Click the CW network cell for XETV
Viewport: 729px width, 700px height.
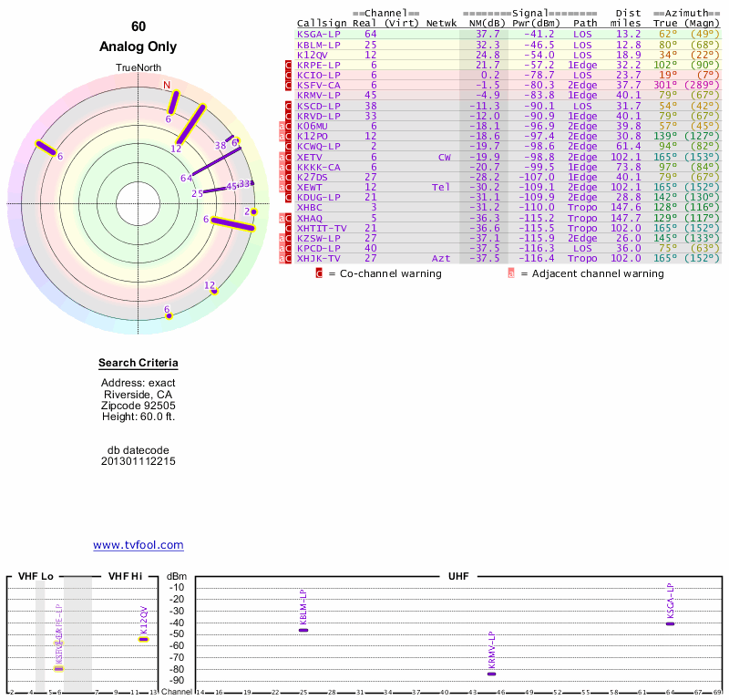[x=444, y=157]
